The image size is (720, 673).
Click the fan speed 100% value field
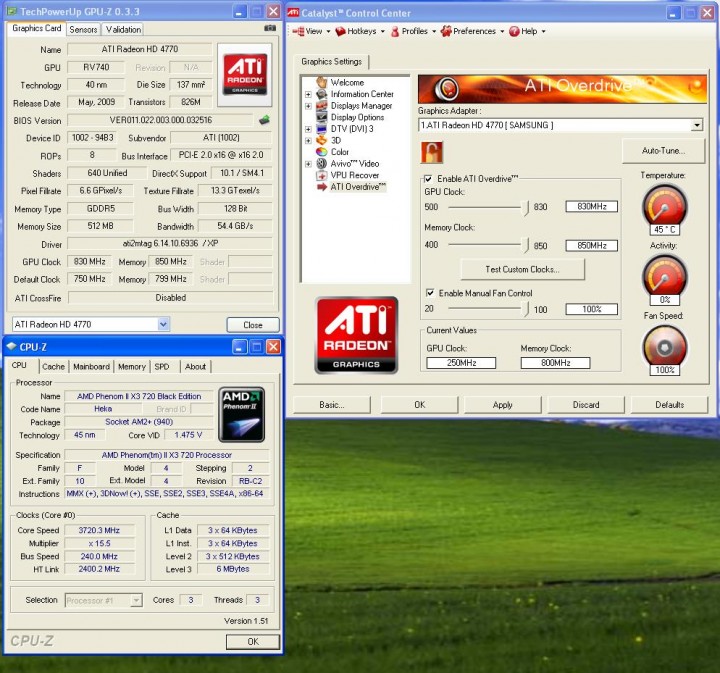(591, 309)
